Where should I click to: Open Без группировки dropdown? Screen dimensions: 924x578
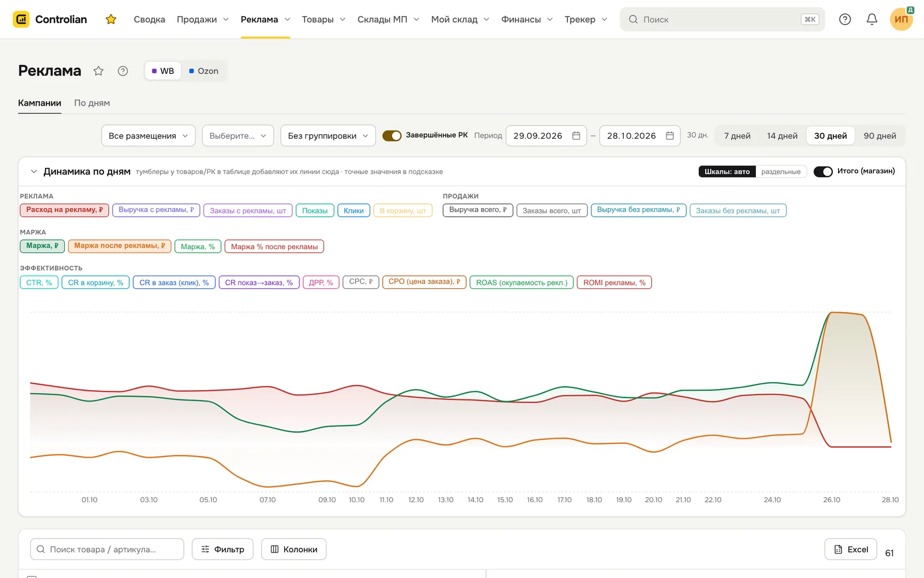pyautogui.click(x=328, y=136)
